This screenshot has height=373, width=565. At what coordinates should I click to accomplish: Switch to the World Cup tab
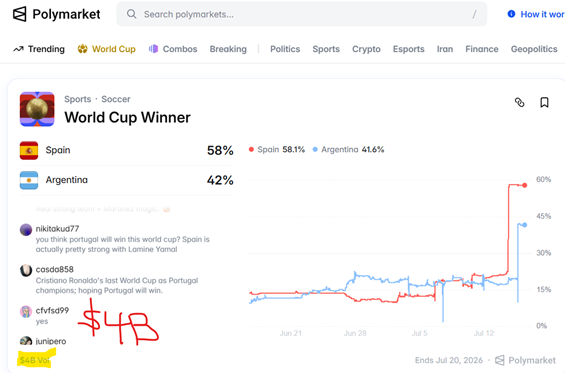pos(107,49)
